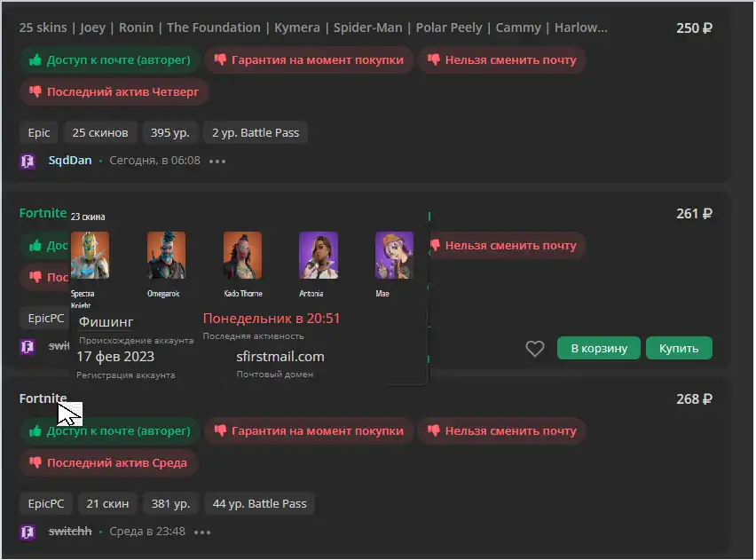
Task: Click the 21 скин chip
Action: click(107, 503)
